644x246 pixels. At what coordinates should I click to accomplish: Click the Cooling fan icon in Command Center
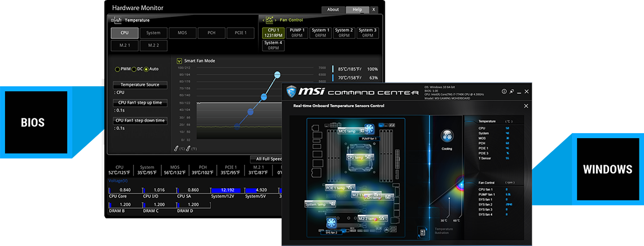tap(447, 136)
